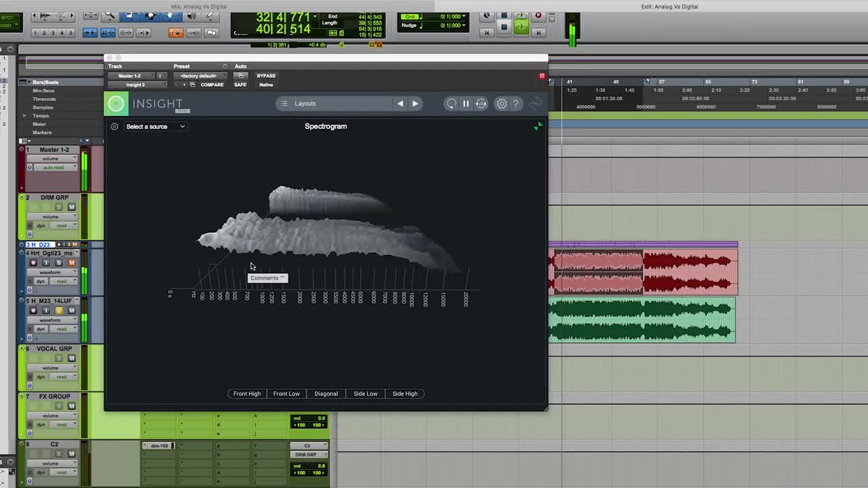Open the Master 1-2 track selector
This screenshot has width=868, height=488.
130,76
